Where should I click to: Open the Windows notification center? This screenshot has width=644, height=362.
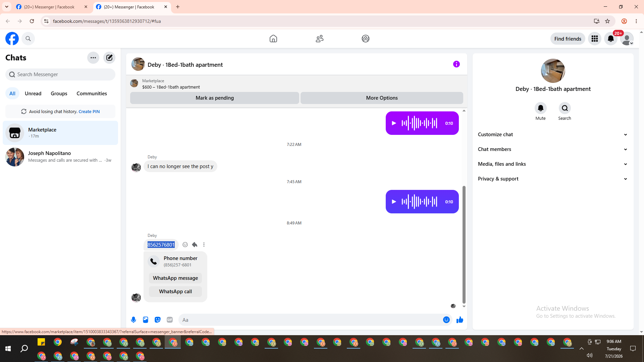coord(633,349)
